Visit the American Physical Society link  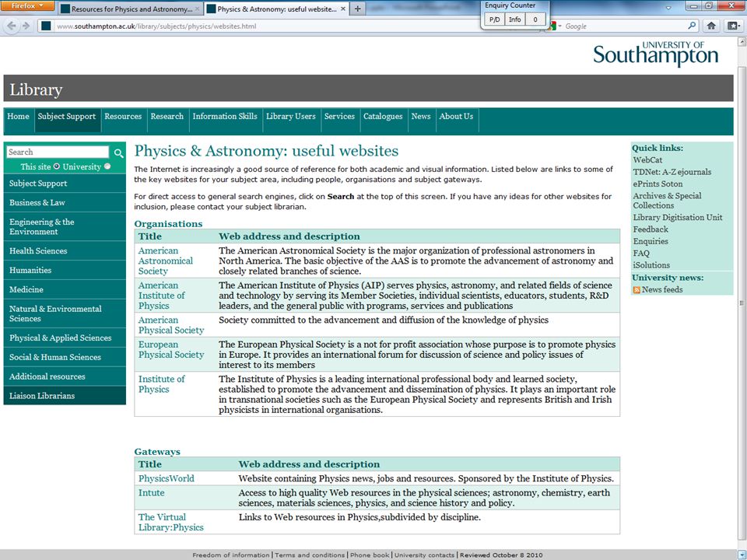[x=171, y=325]
